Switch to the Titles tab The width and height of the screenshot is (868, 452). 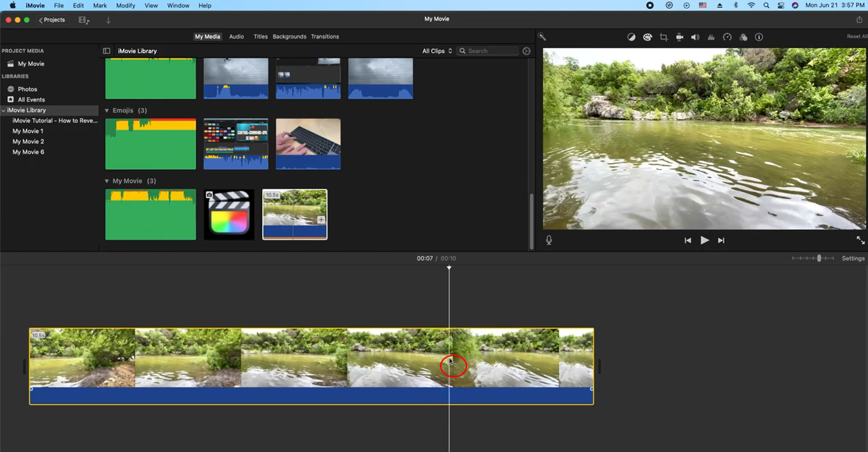(260, 37)
